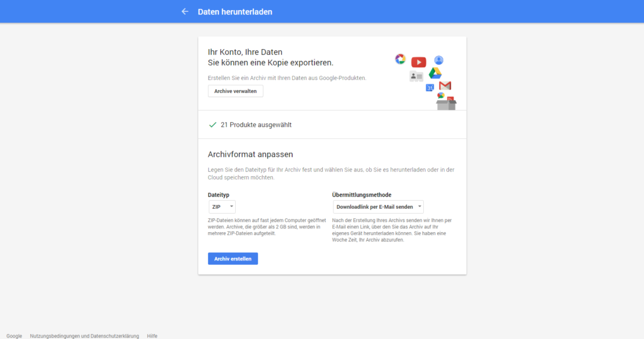
Task: Click the YouTube play icon
Action: [418, 62]
